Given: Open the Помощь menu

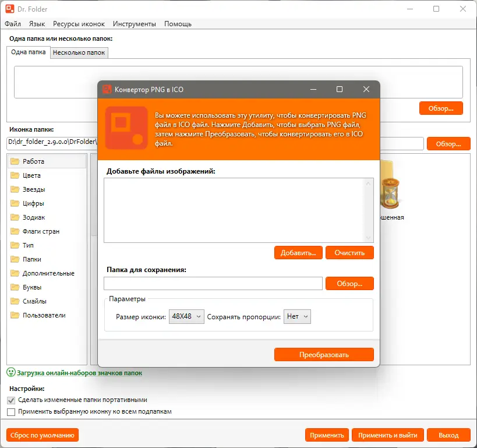Looking at the screenshot, I should click(178, 24).
